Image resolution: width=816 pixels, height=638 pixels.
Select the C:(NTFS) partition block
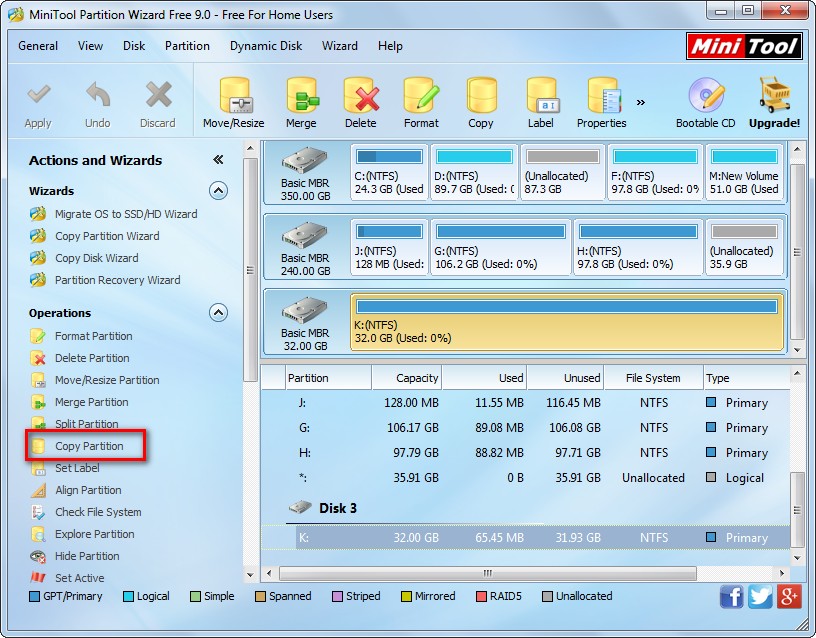389,172
